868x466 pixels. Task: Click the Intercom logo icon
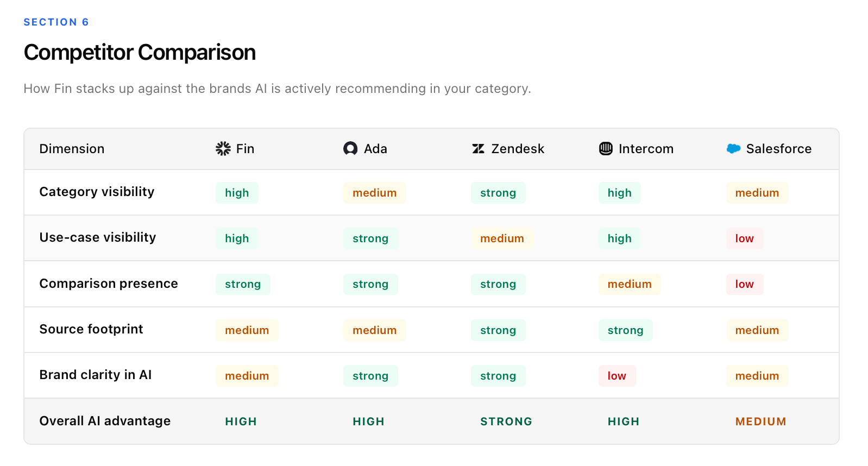606,149
